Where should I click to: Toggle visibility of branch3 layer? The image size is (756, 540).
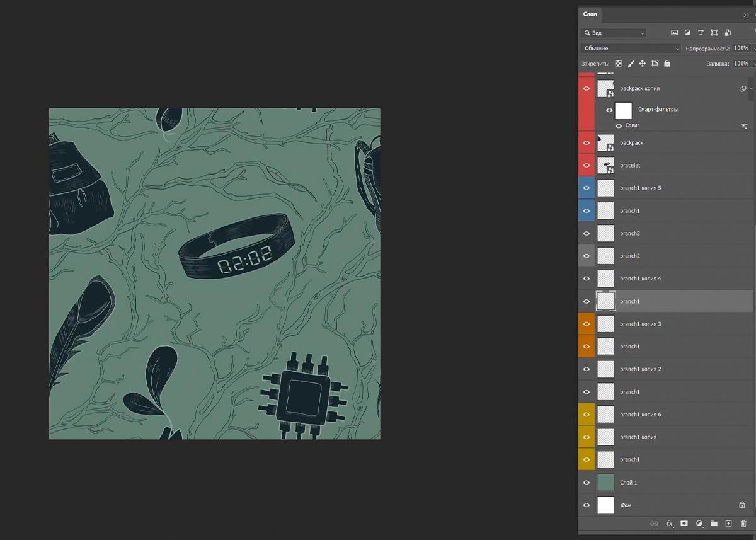pyautogui.click(x=587, y=233)
